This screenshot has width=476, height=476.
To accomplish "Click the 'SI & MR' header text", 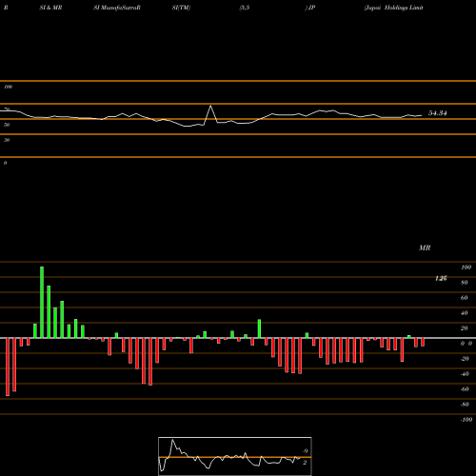I will point(50,8).
